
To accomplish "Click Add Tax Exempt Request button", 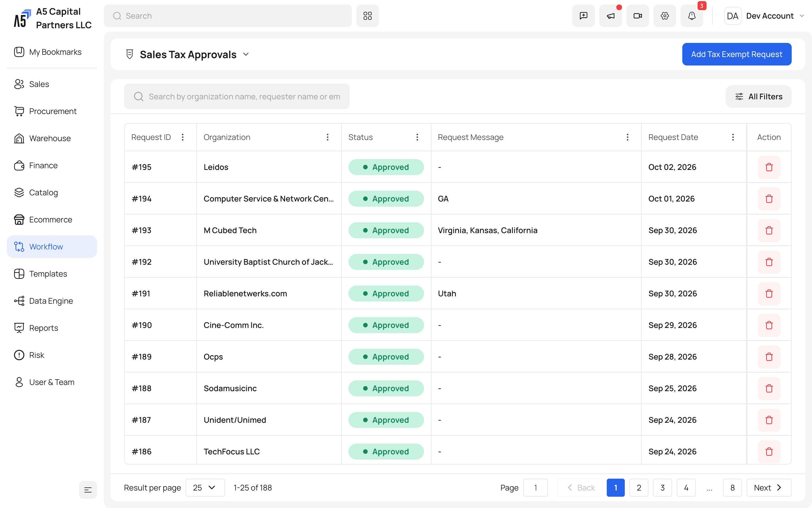I will point(736,54).
